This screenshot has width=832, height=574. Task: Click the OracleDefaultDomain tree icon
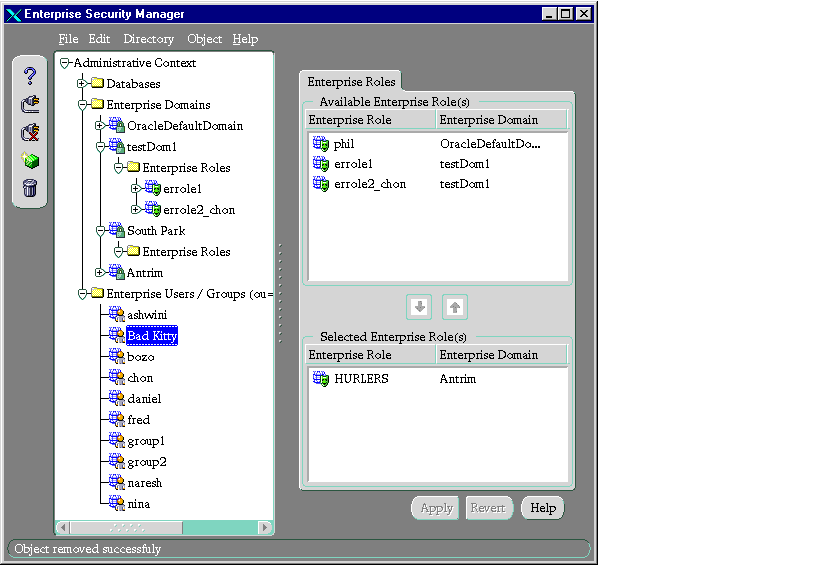(x=116, y=126)
